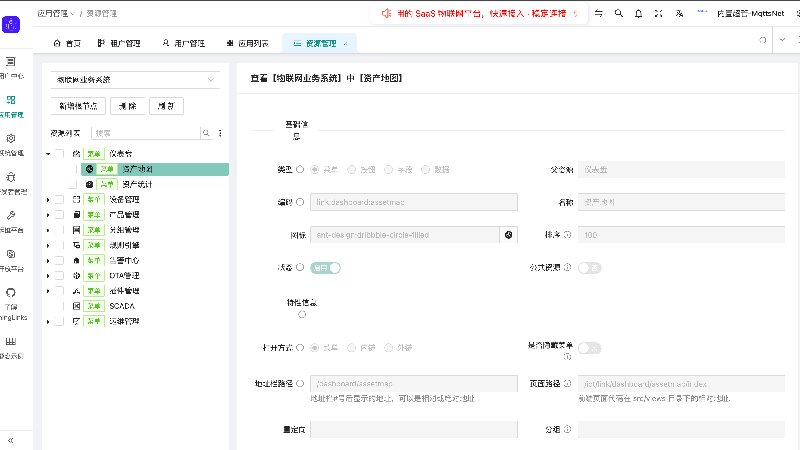Click search icon in resource list
Image resolution: width=800 pixels, height=450 pixels.
point(206,133)
